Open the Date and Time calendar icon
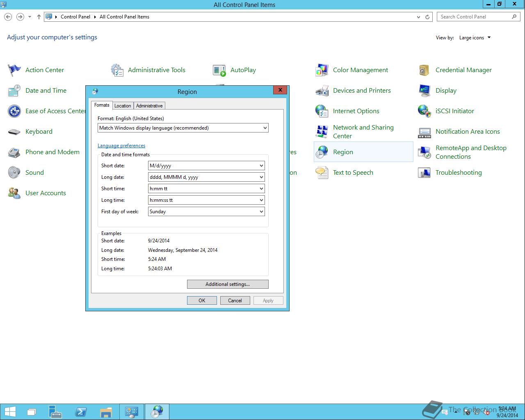This screenshot has height=420, width=525. 14,91
